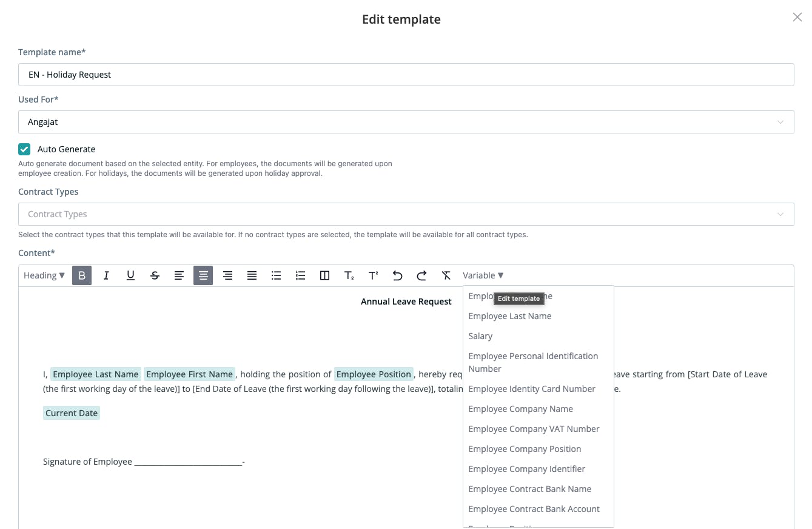Toggle center alignment button

click(x=203, y=275)
